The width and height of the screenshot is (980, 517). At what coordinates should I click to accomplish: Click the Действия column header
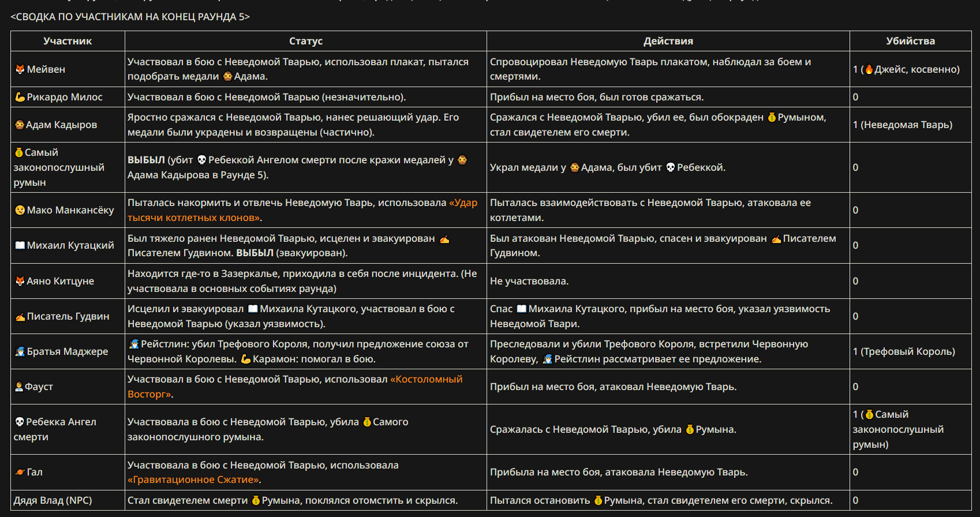(668, 41)
